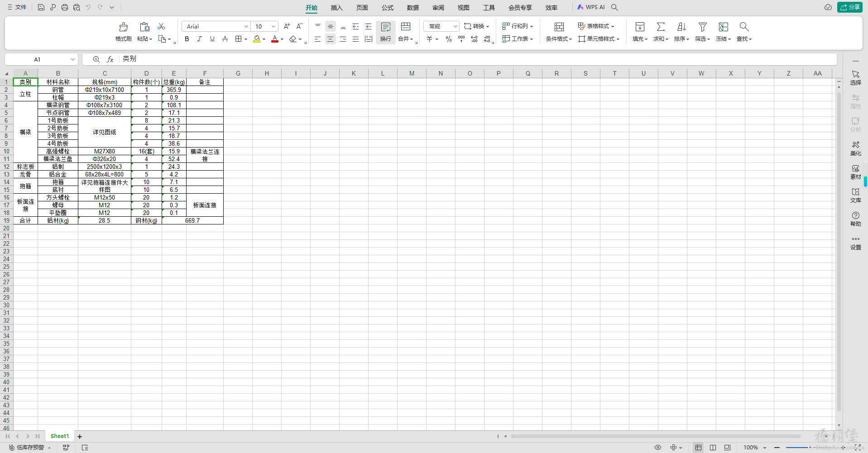
Task: Expand the Merge (合并) dropdown
Action: click(411, 39)
